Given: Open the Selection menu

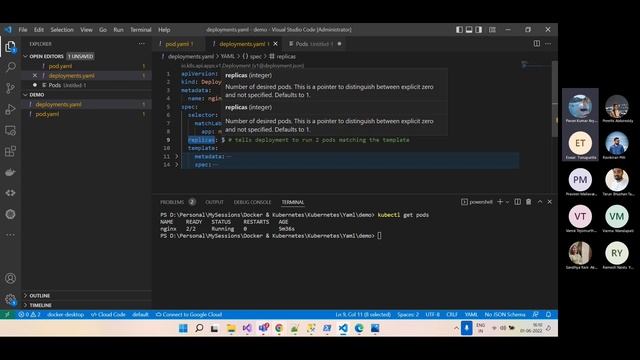Looking at the screenshot, I should 62,30.
